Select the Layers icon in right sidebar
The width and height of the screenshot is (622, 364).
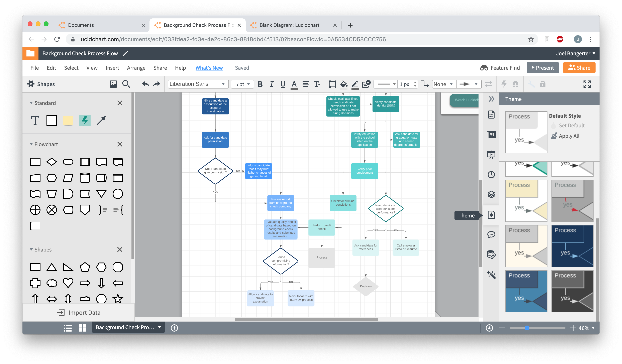tap(491, 194)
